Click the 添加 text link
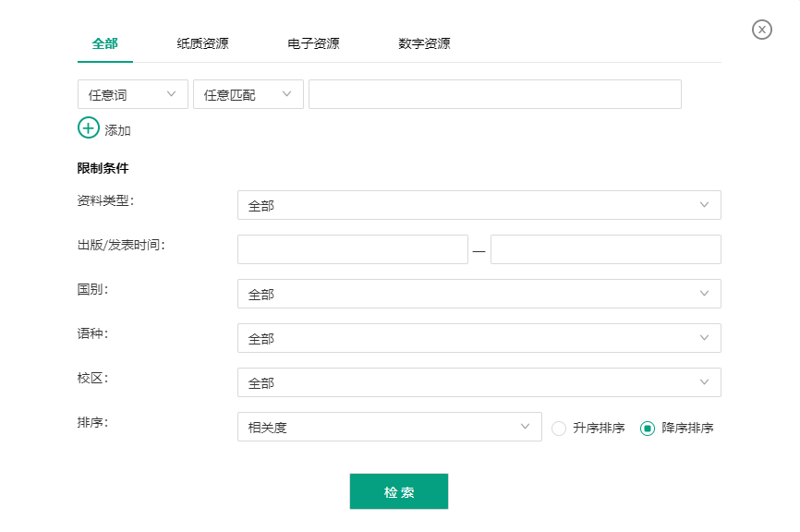The height and width of the screenshot is (532, 800). 118,130
